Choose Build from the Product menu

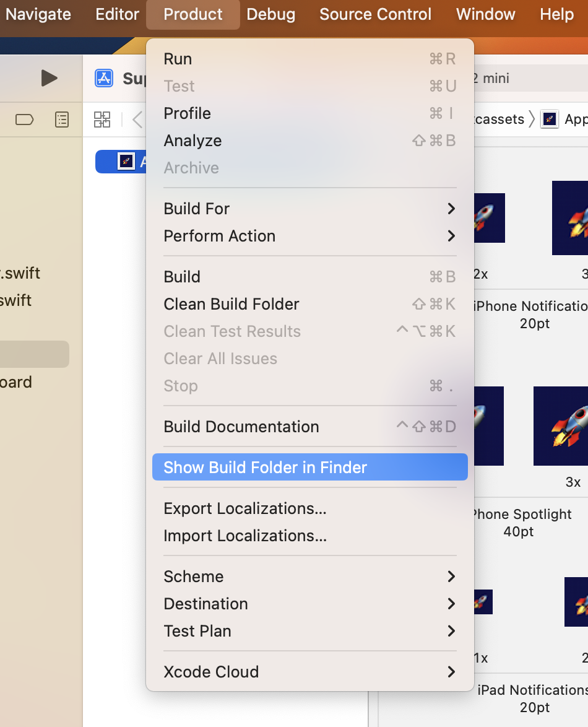pos(309,277)
